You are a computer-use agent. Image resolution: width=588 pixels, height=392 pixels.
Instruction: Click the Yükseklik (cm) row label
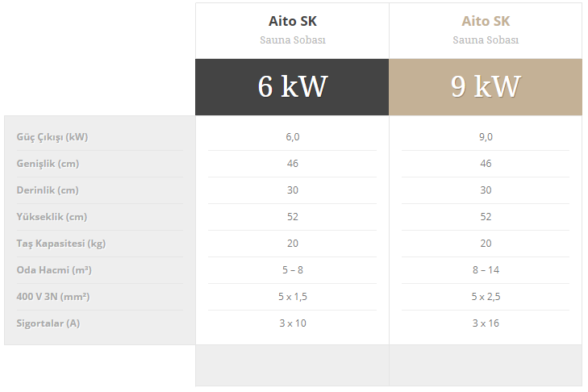[50, 217]
